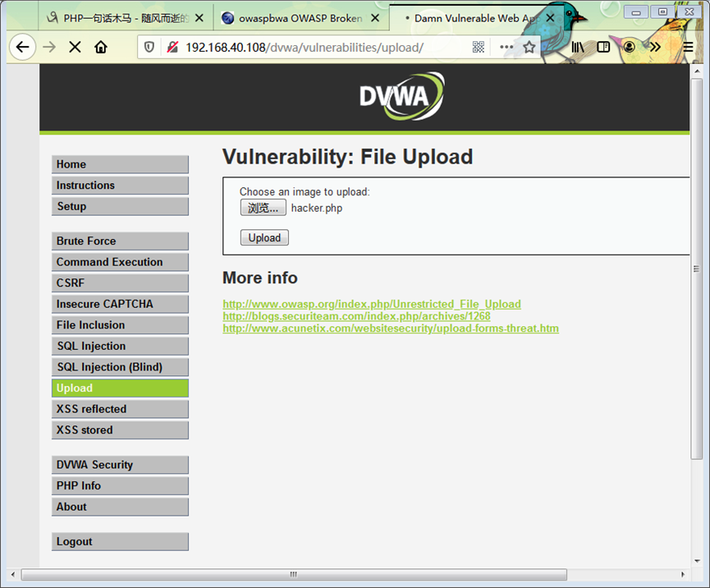Toggle the sidebar view icon
710x588 pixels.
(603, 47)
